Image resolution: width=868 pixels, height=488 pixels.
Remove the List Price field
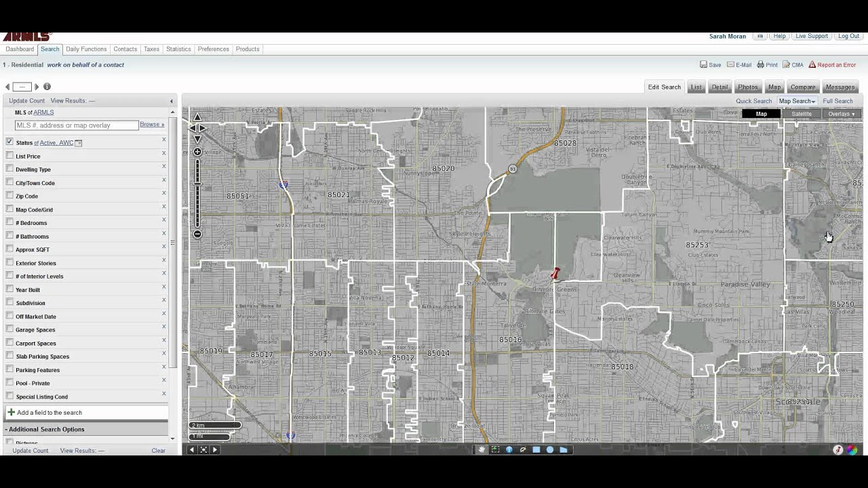click(x=163, y=153)
